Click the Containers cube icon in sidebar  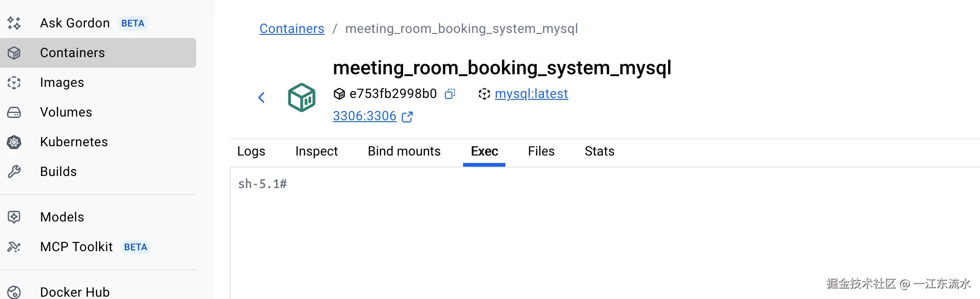14,53
